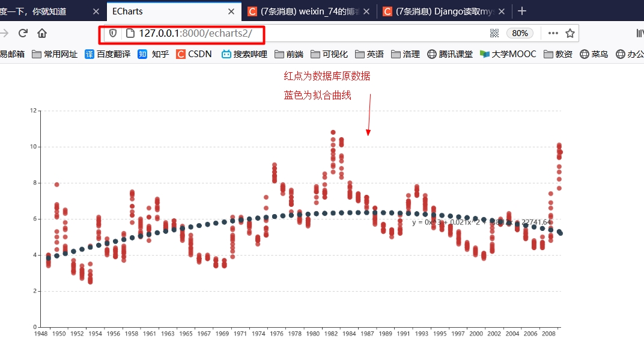Go to the browser home page
This screenshot has height=353, width=644.
click(42, 33)
